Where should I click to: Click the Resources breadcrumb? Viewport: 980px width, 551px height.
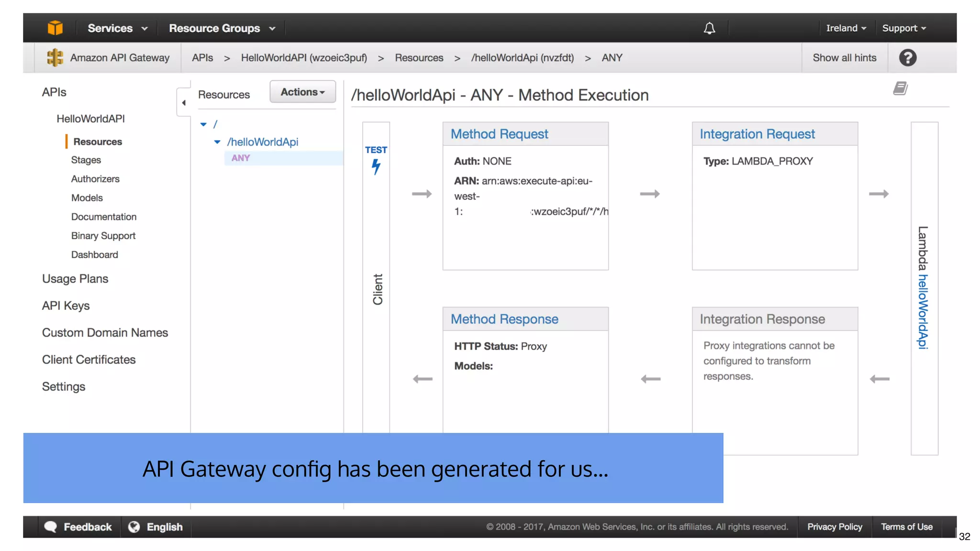419,58
